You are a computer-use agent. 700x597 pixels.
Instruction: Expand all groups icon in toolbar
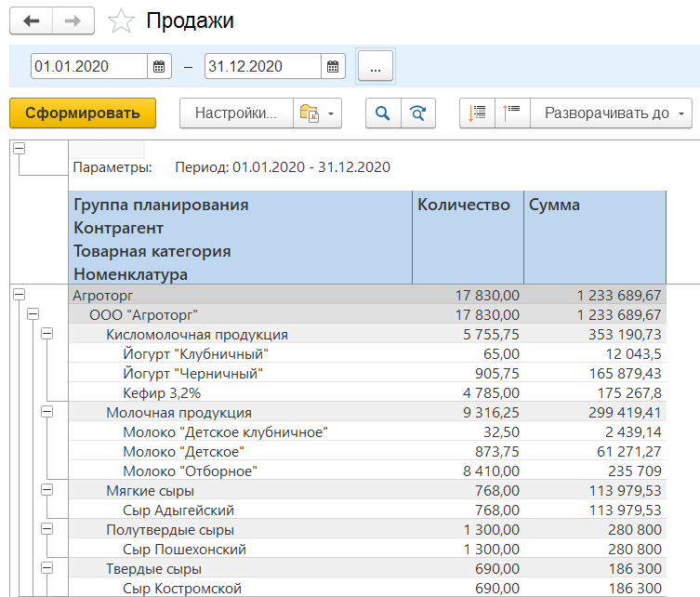477,113
